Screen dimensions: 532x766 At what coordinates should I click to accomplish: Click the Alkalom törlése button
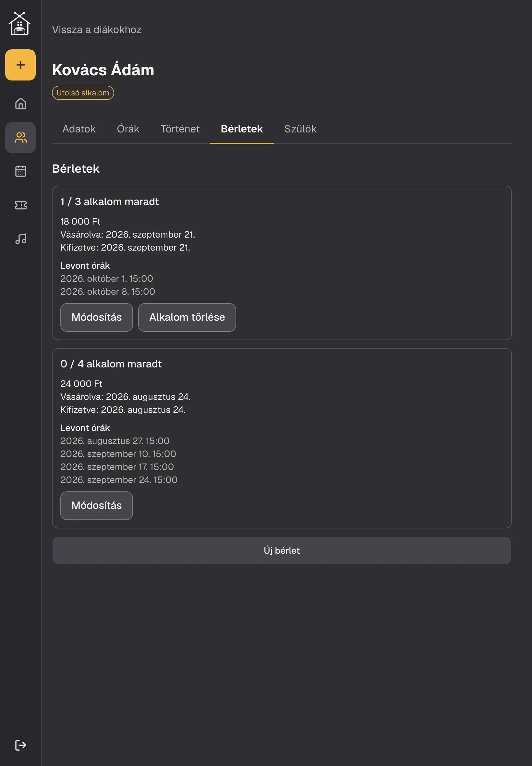pyautogui.click(x=187, y=317)
